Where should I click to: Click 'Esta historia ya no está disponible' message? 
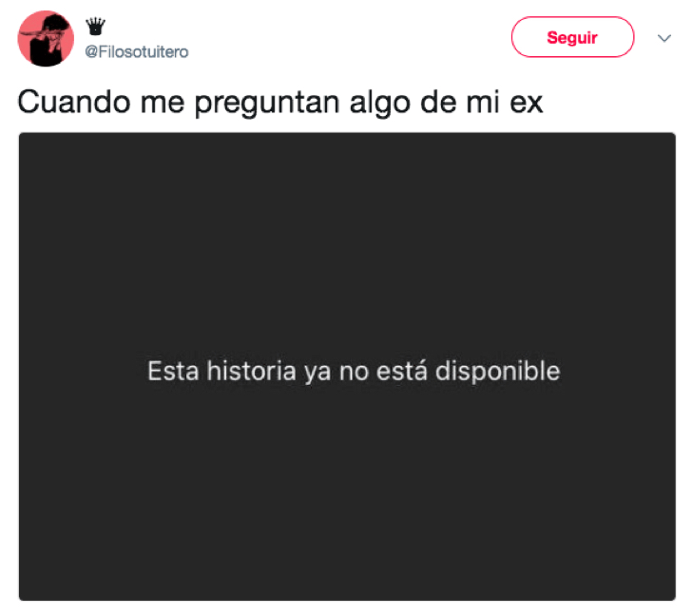pos(354,371)
